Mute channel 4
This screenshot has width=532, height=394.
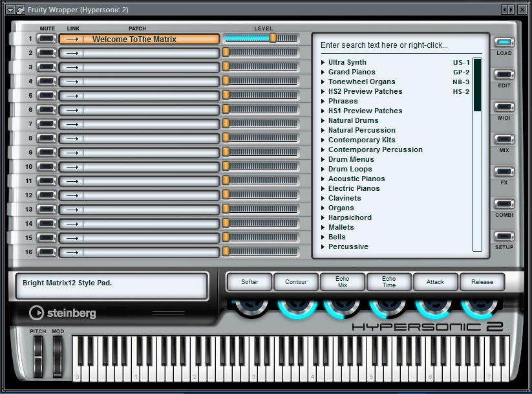click(47, 81)
